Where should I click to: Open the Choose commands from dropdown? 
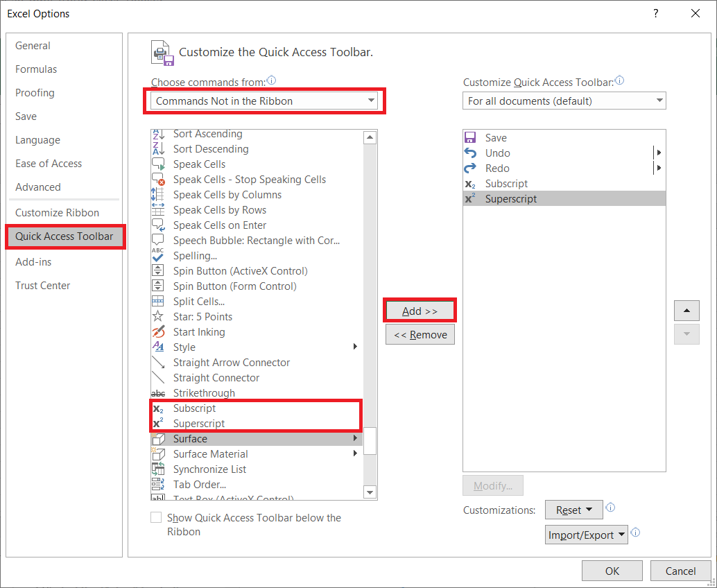point(264,101)
